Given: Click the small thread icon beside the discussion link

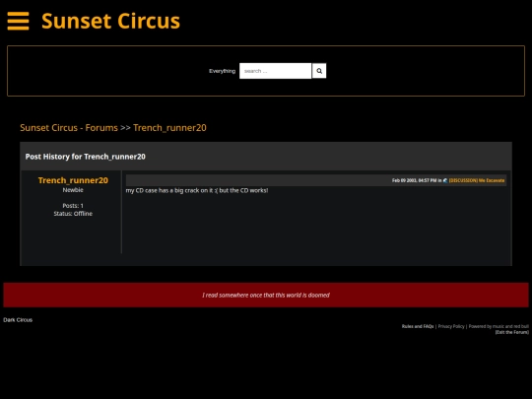Looking at the screenshot, I should tap(445, 180).
